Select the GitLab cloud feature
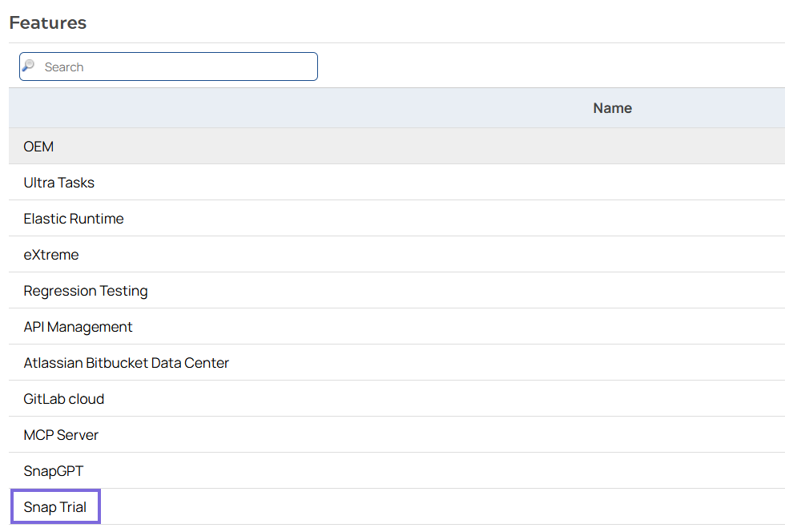The height and width of the screenshot is (532, 785). point(397,399)
